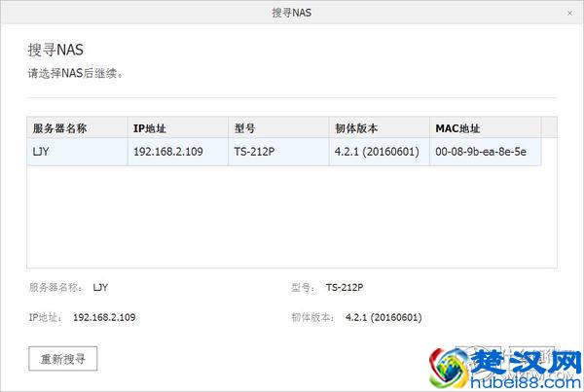The width and height of the screenshot is (584, 392).
Task: Click the 搜寻NAS title bar text
Action: click(x=292, y=13)
